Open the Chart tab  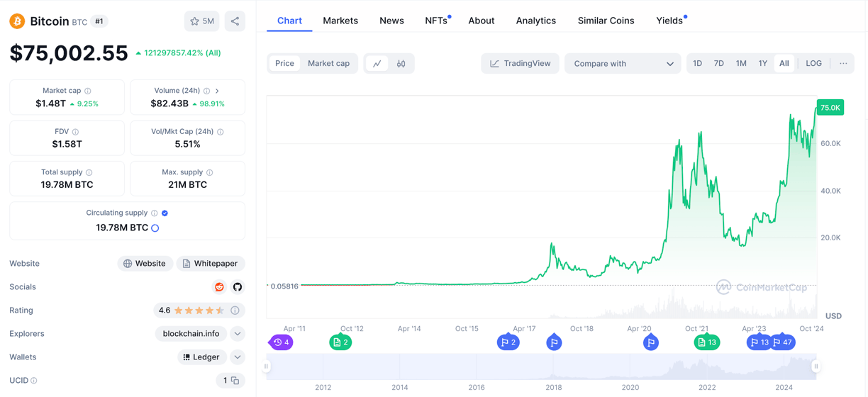coord(289,21)
